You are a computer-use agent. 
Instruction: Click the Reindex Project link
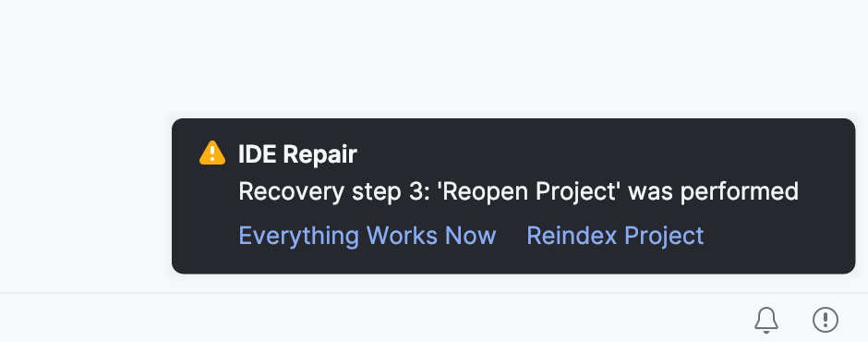pyautogui.click(x=615, y=236)
